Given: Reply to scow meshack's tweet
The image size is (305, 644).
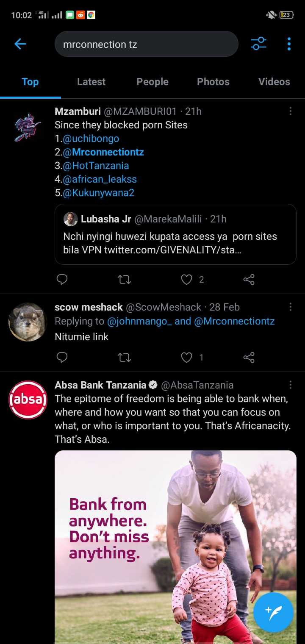Looking at the screenshot, I should coord(62,358).
